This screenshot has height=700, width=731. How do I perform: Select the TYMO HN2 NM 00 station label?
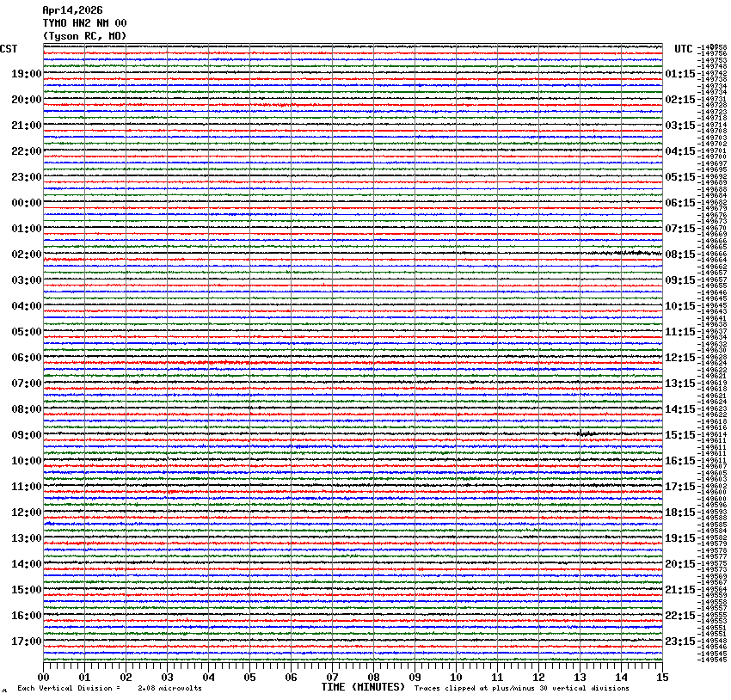(x=84, y=23)
